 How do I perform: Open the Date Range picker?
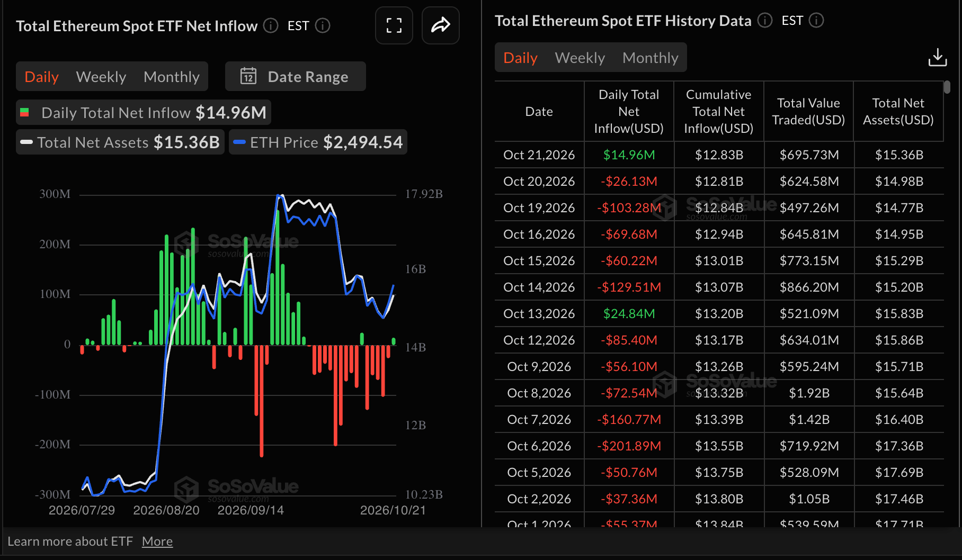(x=295, y=76)
